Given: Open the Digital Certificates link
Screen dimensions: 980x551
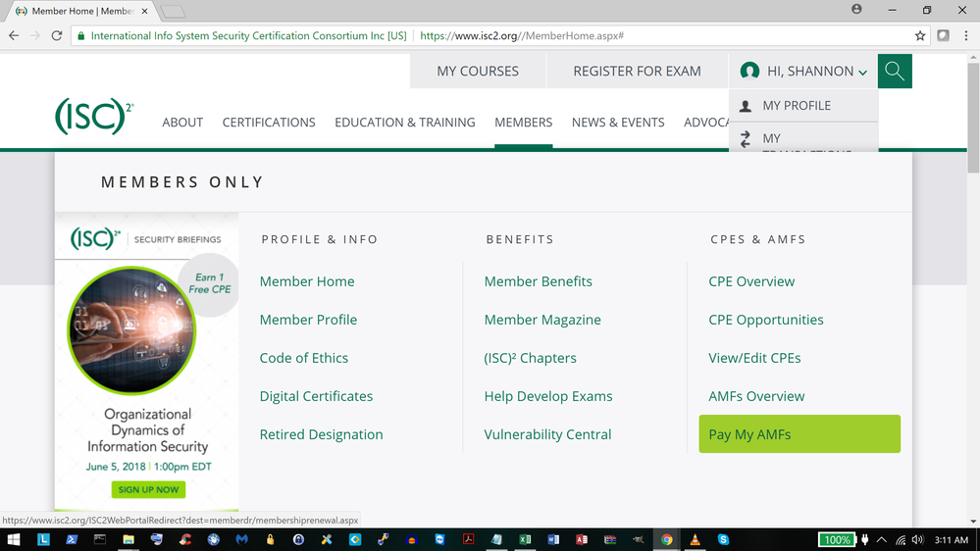Looking at the screenshot, I should coord(316,396).
